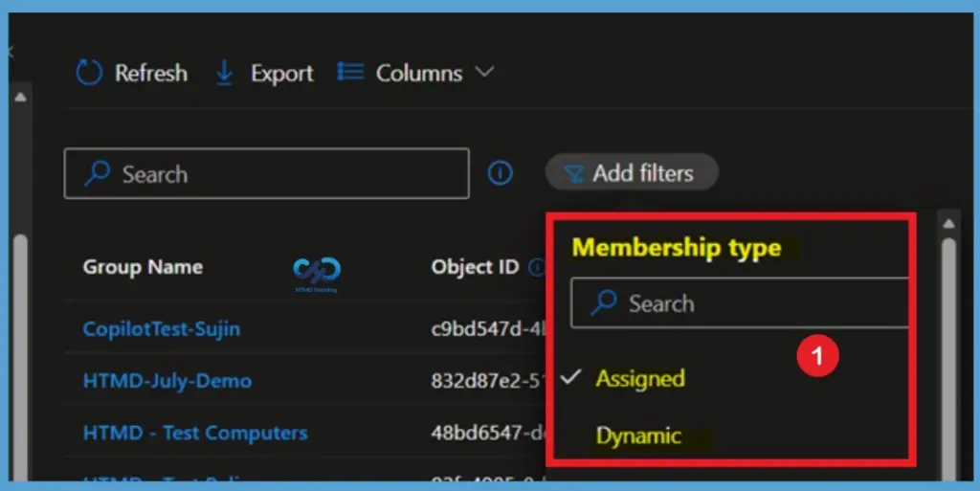Select the Assigned membership option
980x491 pixels.
tap(640, 379)
